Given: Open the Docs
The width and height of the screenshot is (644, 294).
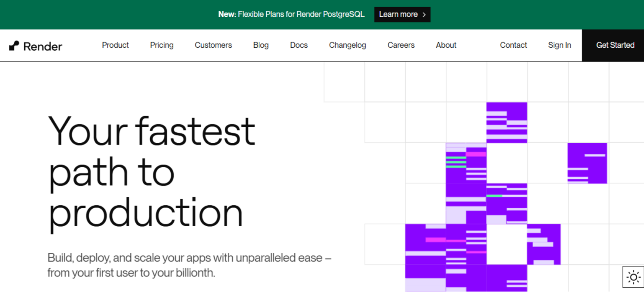Looking at the screenshot, I should point(299,45).
